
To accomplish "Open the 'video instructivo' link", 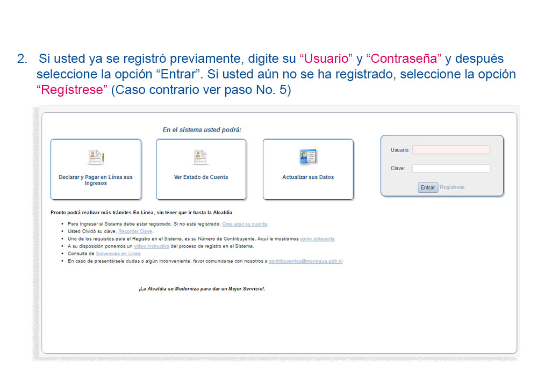I will pos(152,246).
